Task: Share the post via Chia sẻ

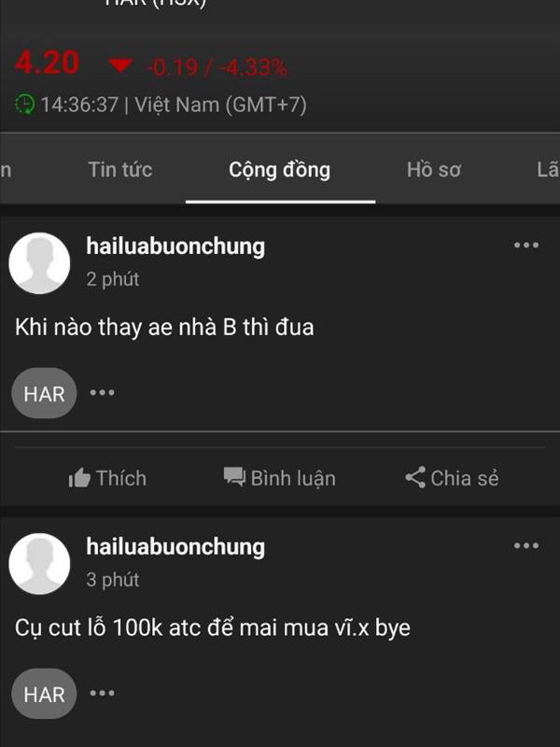Action: pos(452,478)
